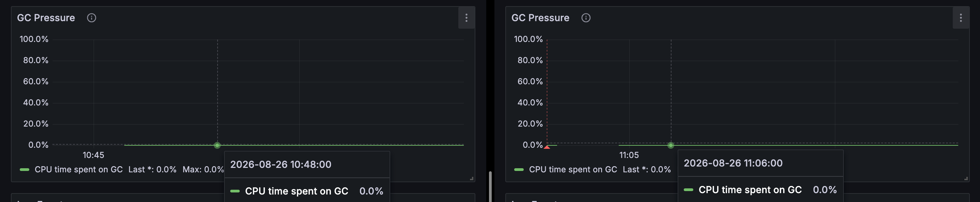
Task: Toggle 'CPU time spent on GC' series in left legend
Action: 78,170
